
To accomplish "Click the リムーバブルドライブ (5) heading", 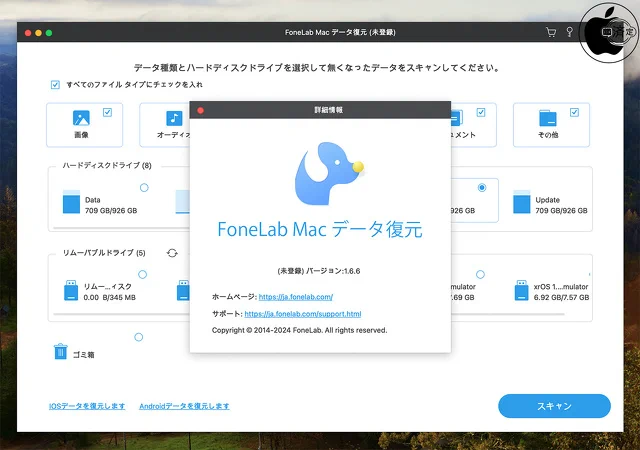I will point(104,253).
